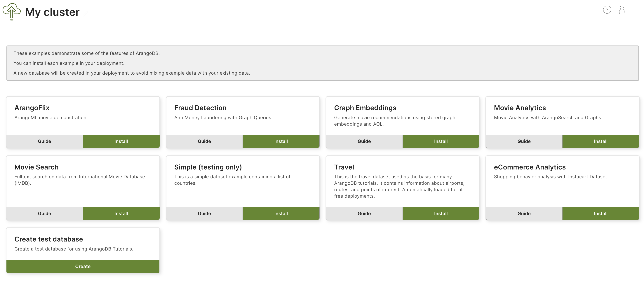Open the Simple (testing only) guide
The width and height of the screenshot is (644, 287).
coord(204,213)
